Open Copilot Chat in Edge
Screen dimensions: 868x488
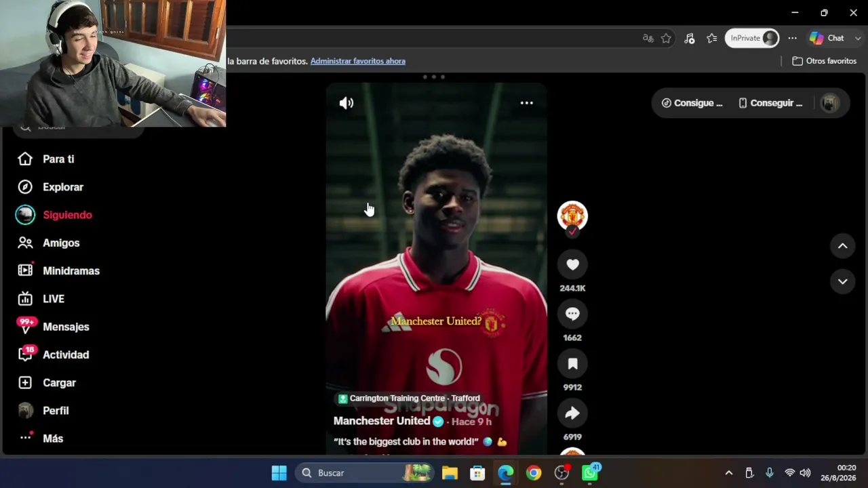827,39
